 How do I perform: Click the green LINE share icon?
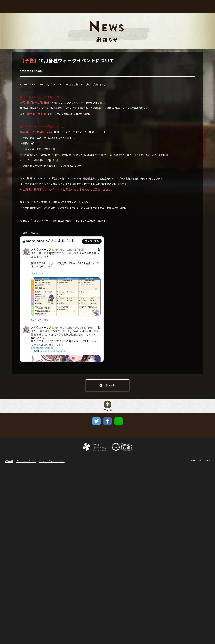(x=118, y=421)
